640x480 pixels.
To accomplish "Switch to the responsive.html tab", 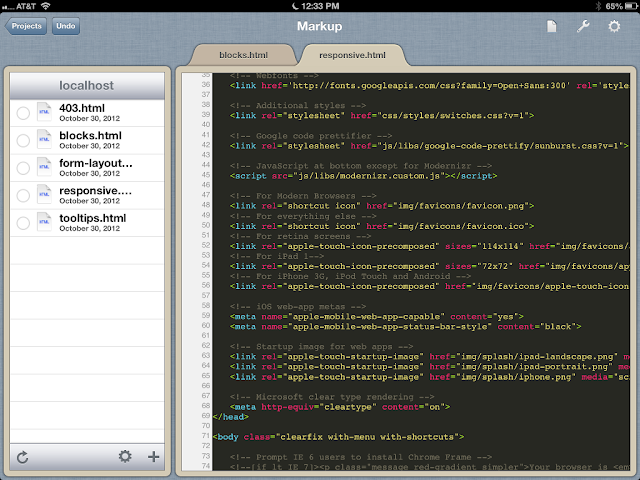I will tap(352, 55).
